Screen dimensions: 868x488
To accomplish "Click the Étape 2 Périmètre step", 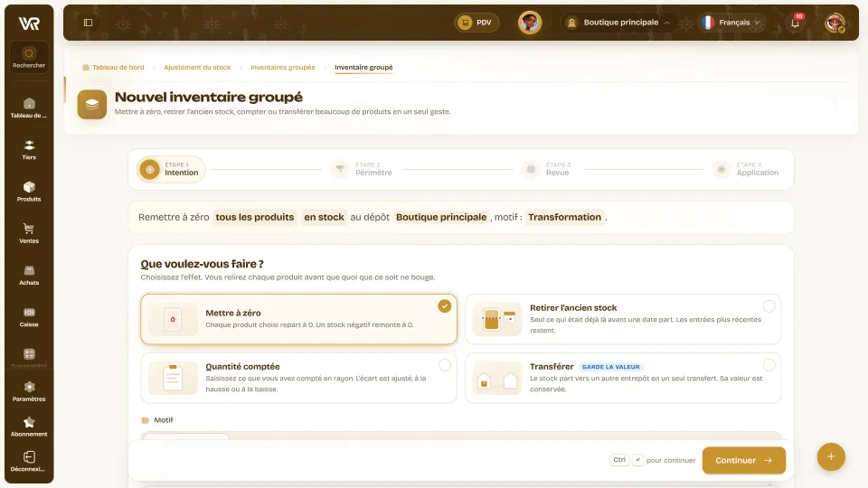I will point(363,169).
